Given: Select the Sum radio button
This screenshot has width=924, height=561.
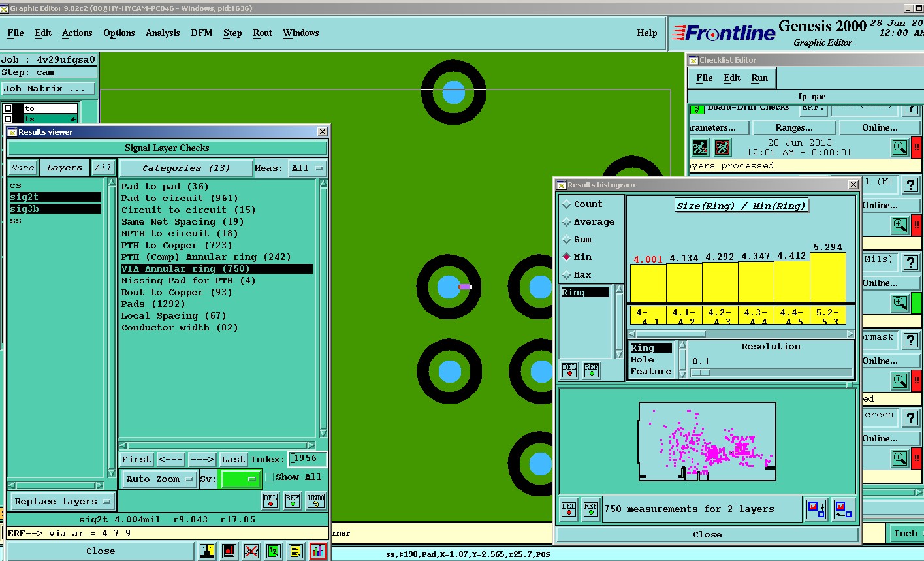Looking at the screenshot, I should point(567,240).
